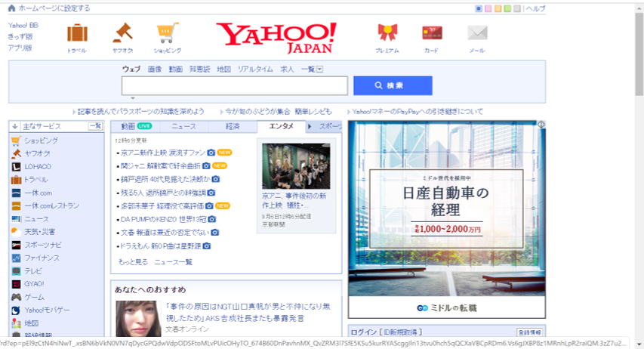Open the Yahoo Card icon in the header
This screenshot has height=349, width=644.
click(x=432, y=33)
